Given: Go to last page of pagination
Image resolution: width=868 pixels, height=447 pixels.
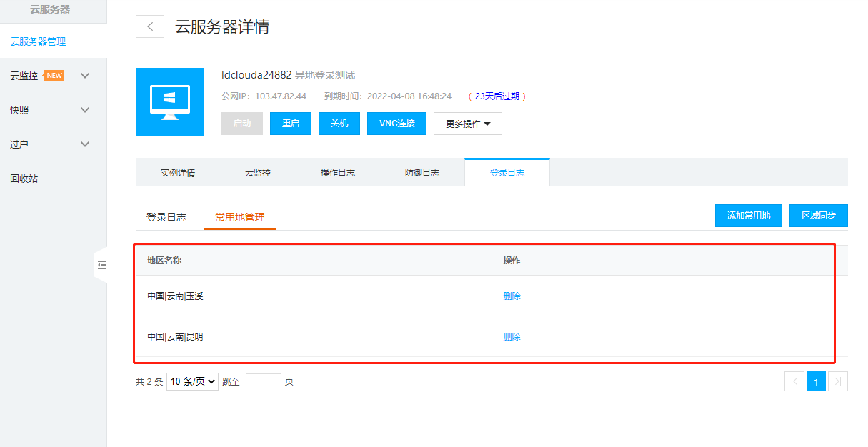Looking at the screenshot, I should point(838,382).
